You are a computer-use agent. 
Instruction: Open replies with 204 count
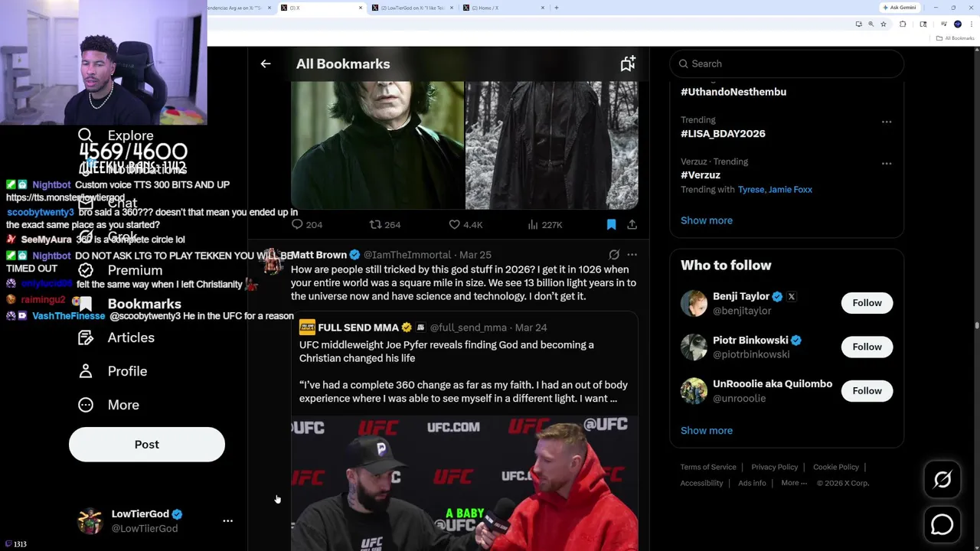(x=306, y=224)
